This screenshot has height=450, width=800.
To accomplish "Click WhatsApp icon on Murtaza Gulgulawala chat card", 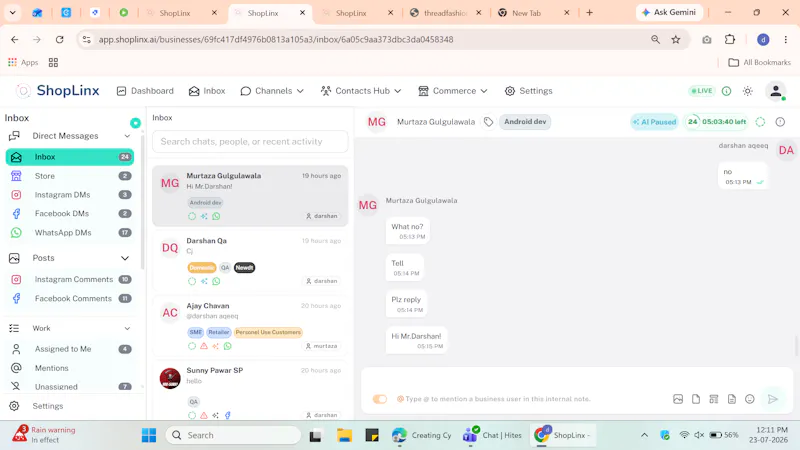I will coord(216,216).
